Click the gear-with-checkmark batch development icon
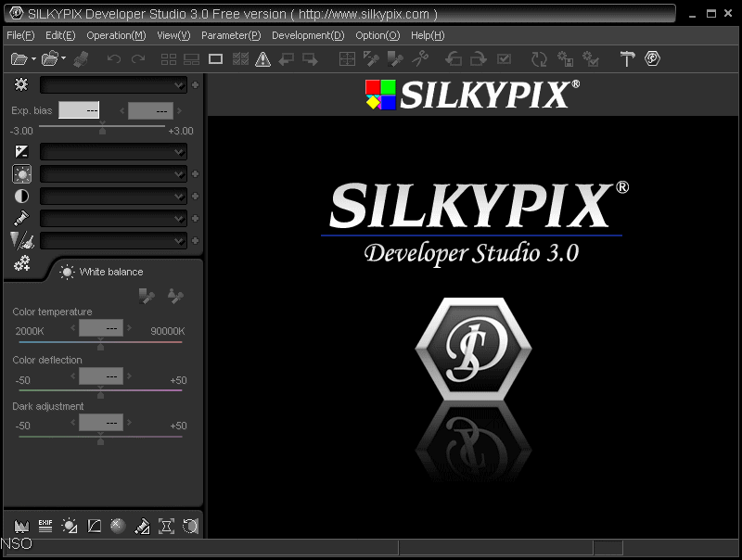742x560 pixels. pyautogui.click(x=591, y=59)
